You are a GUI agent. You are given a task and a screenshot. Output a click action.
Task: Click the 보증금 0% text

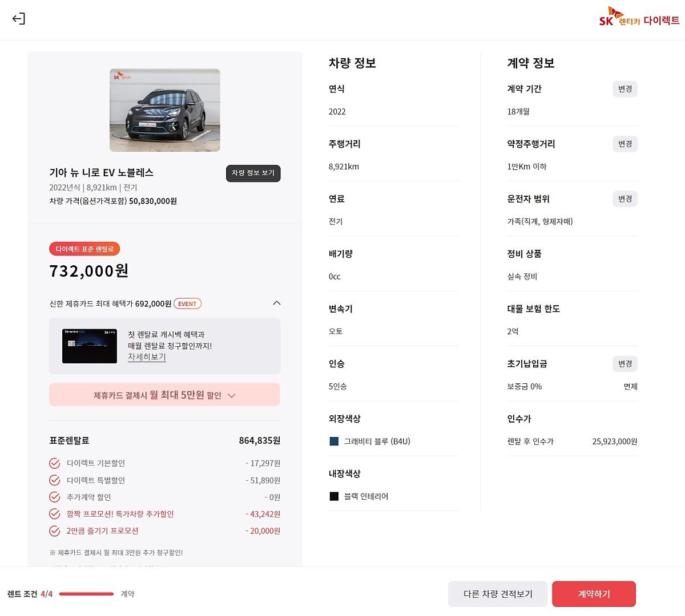coord(525,387)
